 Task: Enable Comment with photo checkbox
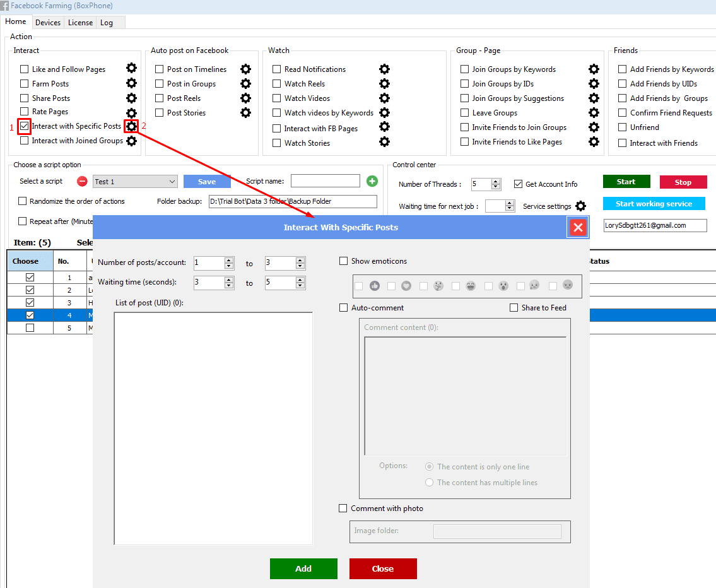point(343,508)
